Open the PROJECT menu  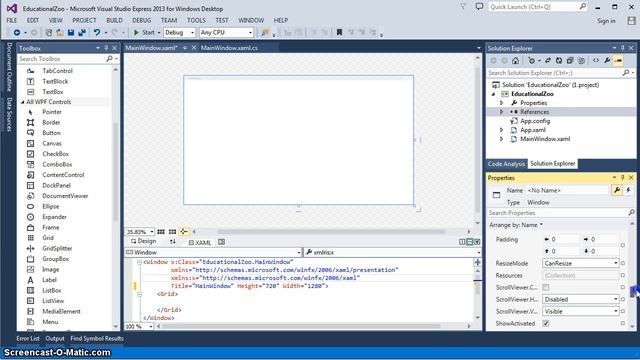pos(84,20)
